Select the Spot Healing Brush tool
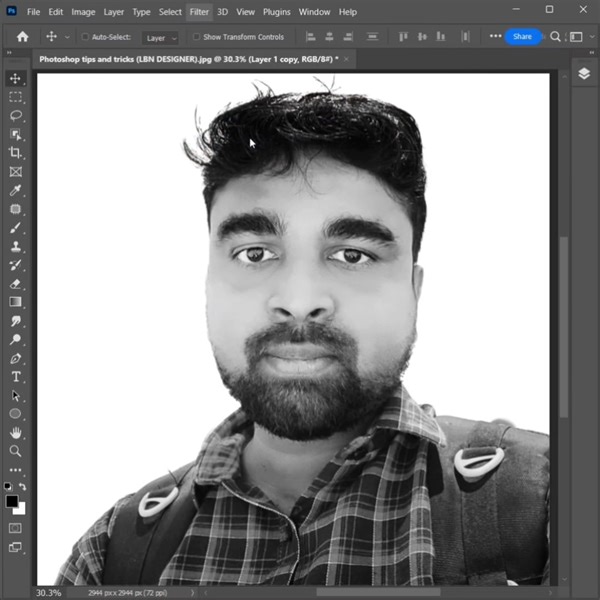 pos(15,209)
